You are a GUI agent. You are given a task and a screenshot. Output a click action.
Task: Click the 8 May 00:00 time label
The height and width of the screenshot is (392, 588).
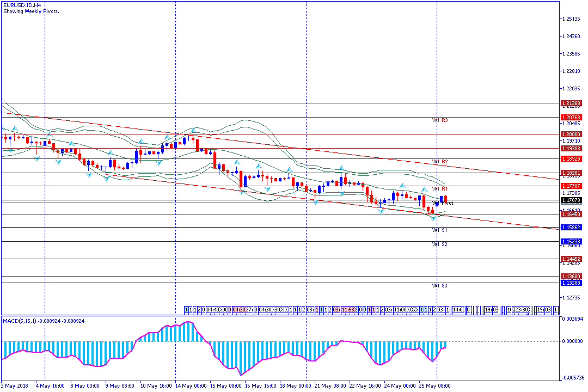click(85, 386)
